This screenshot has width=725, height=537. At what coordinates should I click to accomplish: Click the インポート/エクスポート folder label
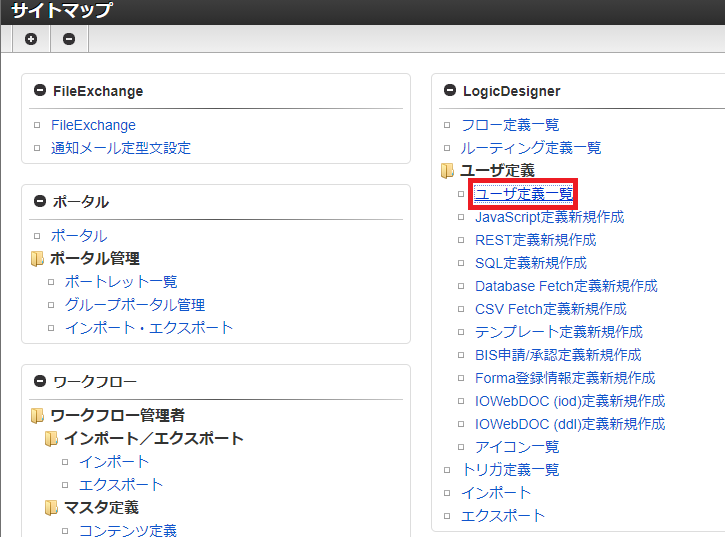(x=154, y=438)
